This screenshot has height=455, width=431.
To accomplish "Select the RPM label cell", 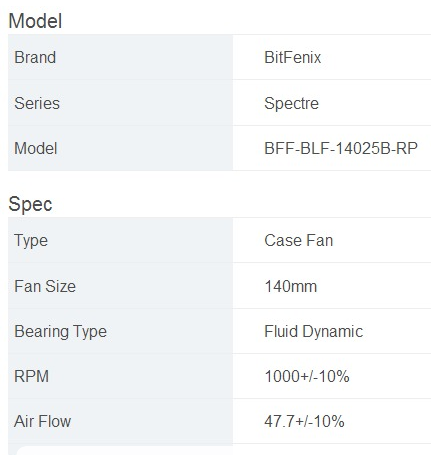I will (x=120, y=376).
